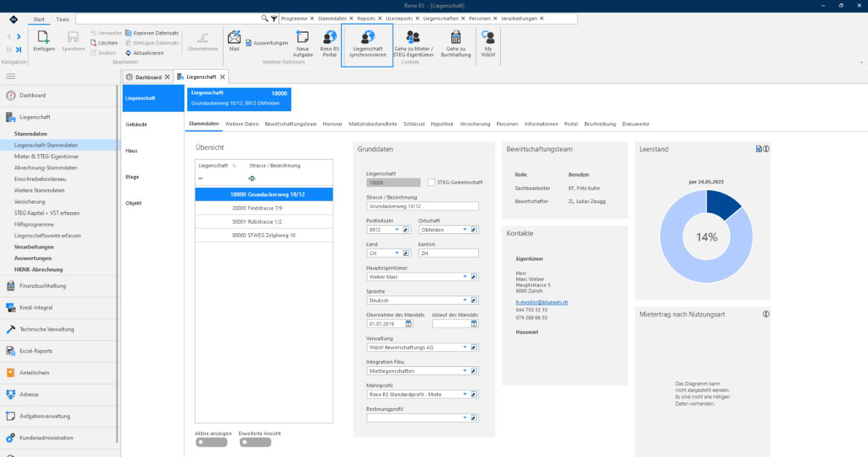Expand the Haupteigentümer dropdown

point(465,276)
